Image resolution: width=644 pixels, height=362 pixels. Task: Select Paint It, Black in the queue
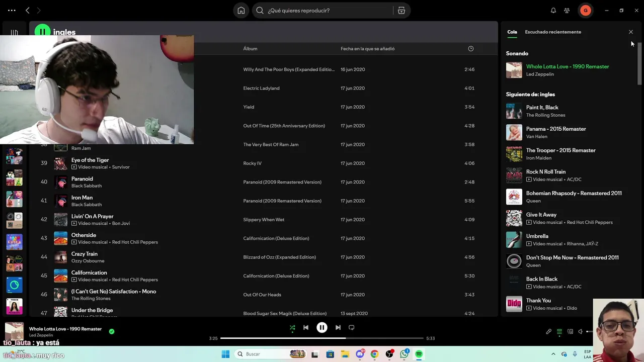[542, 107]
